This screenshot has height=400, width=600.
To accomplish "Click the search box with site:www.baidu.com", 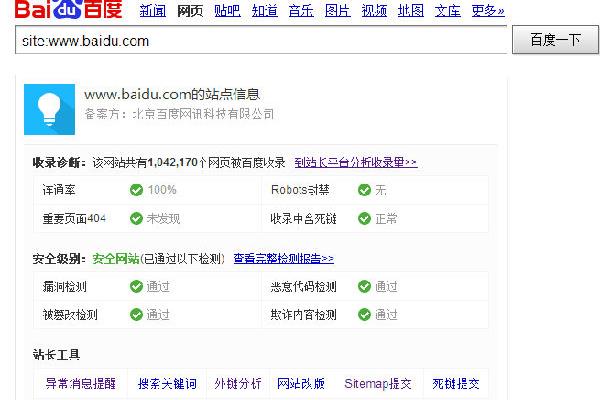I will (261, 40).
